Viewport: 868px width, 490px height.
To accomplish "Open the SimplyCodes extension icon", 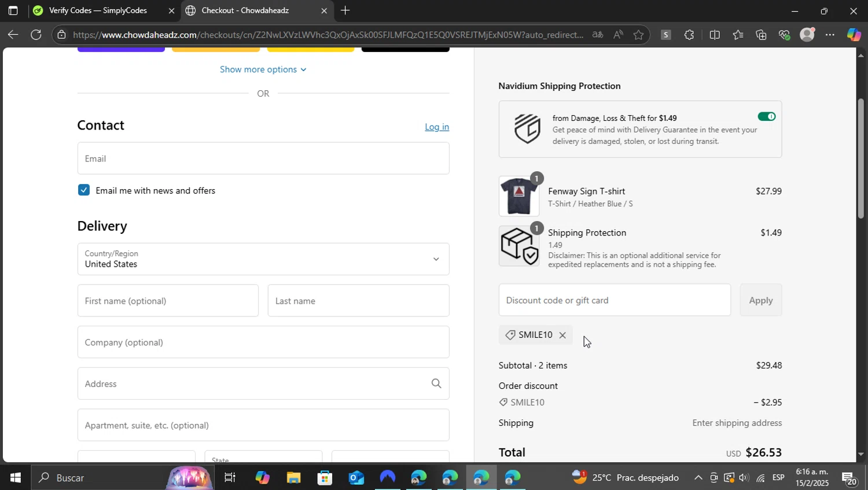I will click(665, 35).
